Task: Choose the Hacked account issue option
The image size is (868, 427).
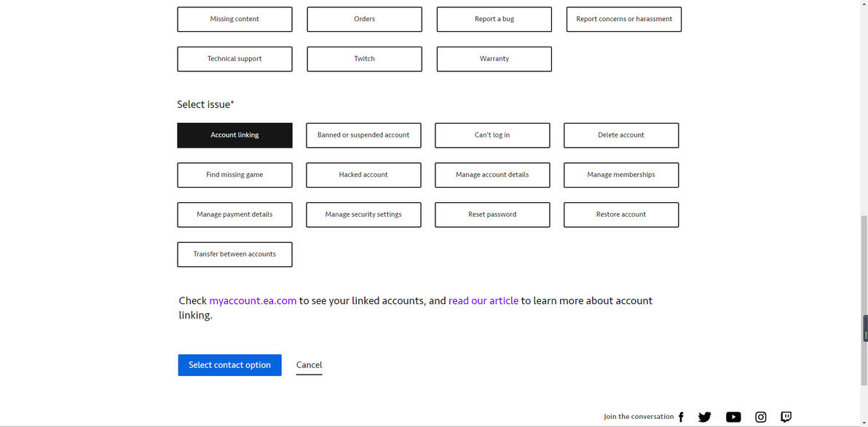Action: pos(363,175)
